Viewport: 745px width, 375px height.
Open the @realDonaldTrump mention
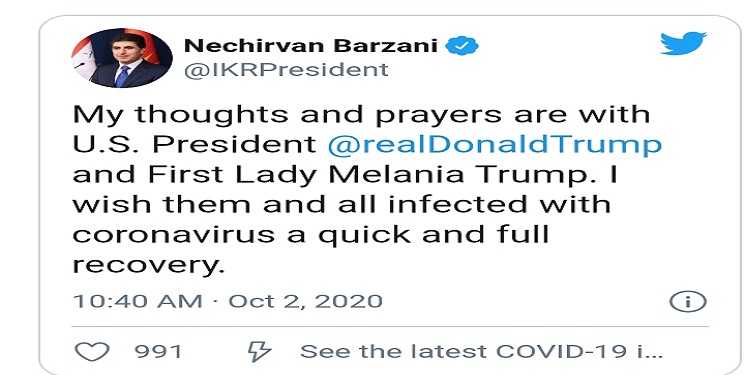coord(495,145)
